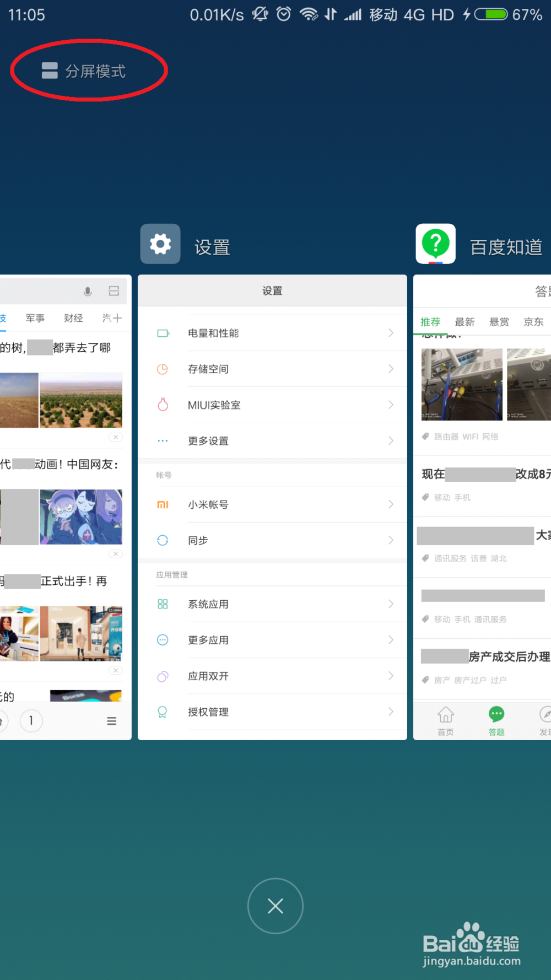The width and height of the screenshot is (551, 980).
Task: Tap the three-dots More settings icon
Action: [x=163, y=441]
